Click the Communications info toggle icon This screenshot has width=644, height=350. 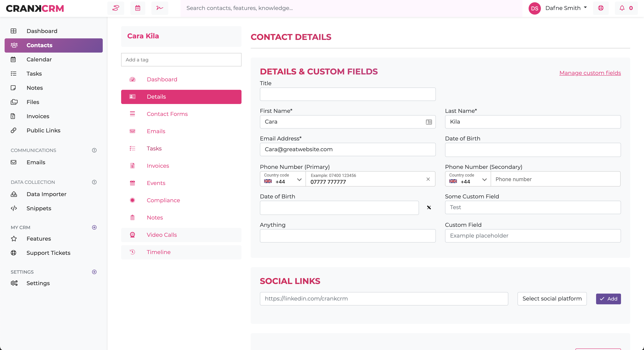pos(94,150)
